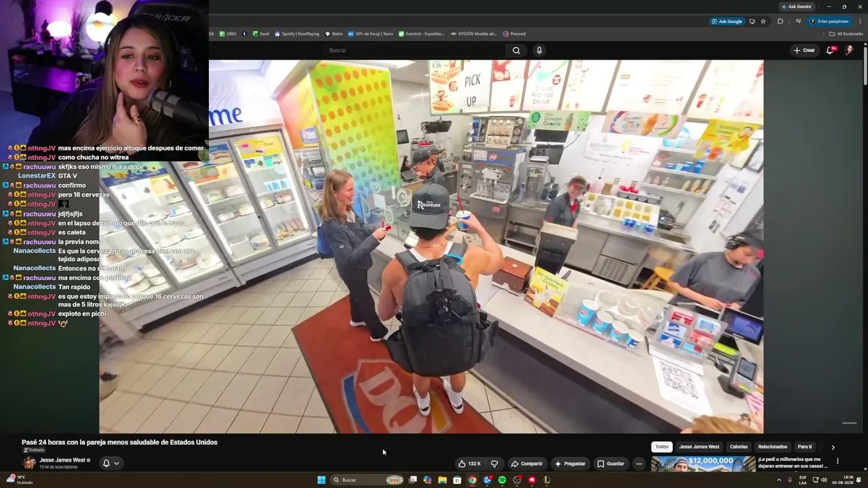This screenshot has height=488, width=868.
Task: Dislike the video
Action: (x=494, y=464)
